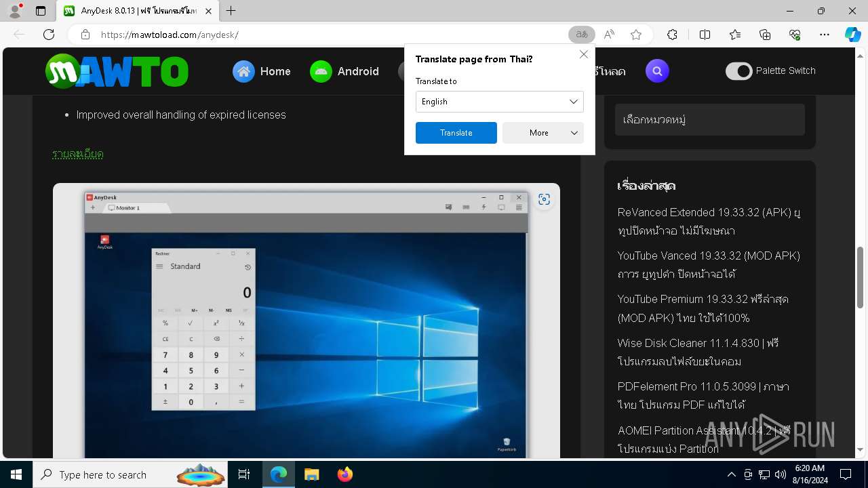The width and height of the screenshot is (868, 488).
Task: Open Collections icon
Action: tap(765, 35)
